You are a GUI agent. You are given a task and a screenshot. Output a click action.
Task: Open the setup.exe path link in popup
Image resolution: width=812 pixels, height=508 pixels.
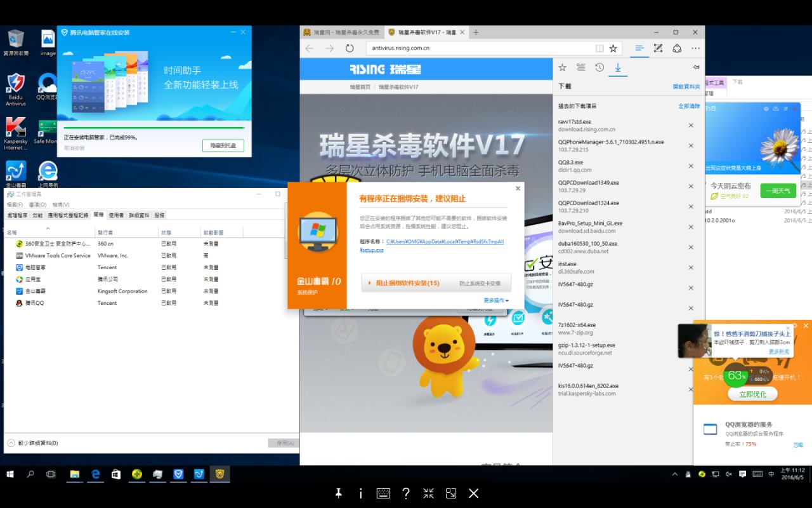431,245
